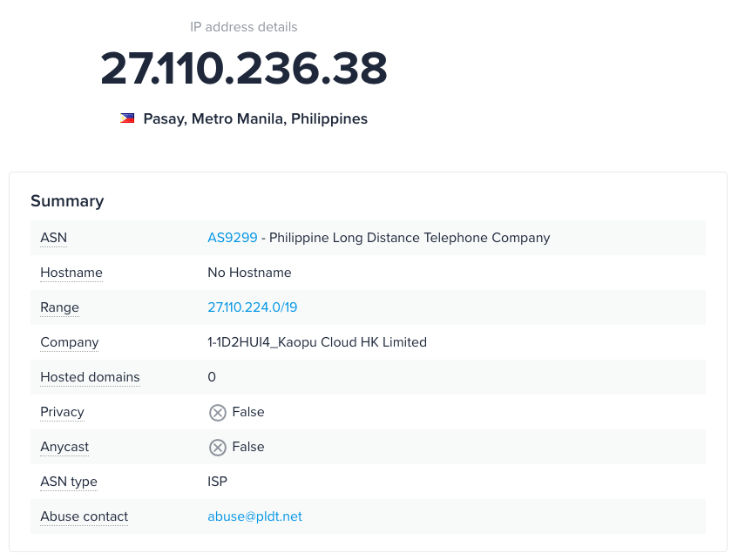Screen dimensions: 745x560
Task: Click the Range label
Action: coord(59,307)
